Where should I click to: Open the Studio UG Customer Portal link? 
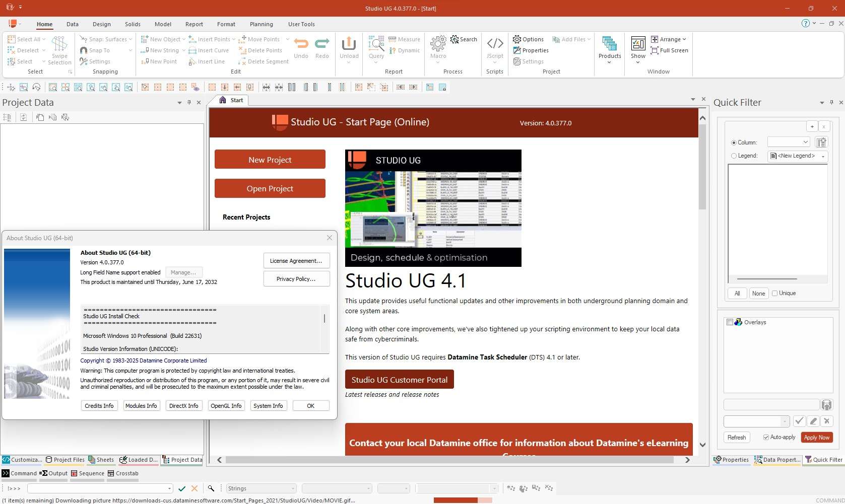(399, 380)
